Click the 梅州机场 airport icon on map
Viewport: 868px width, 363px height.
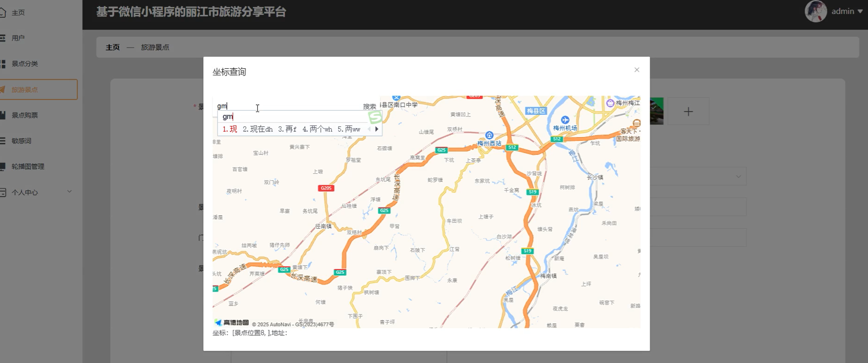tap(565, 120)
